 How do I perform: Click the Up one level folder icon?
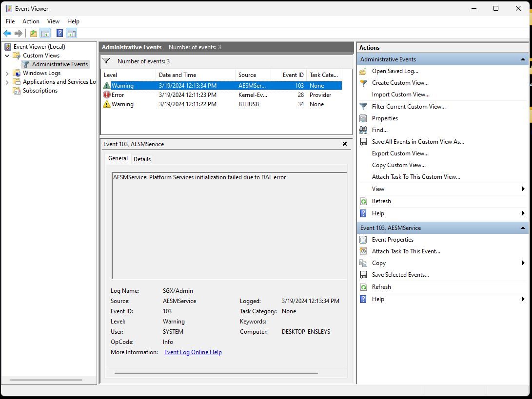click(34, 33)
